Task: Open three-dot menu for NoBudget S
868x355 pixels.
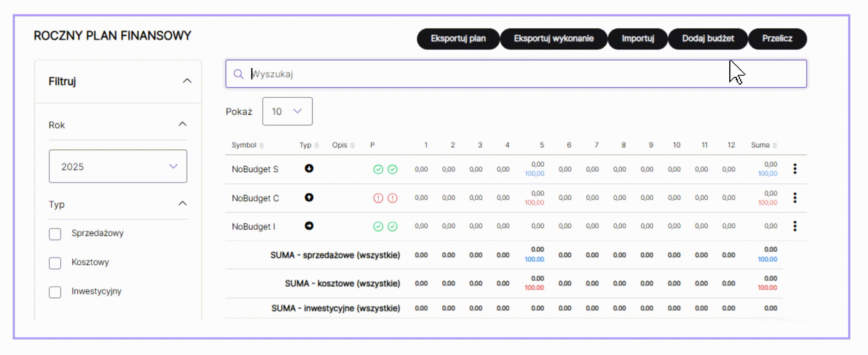Action: (x=795, y=169)
